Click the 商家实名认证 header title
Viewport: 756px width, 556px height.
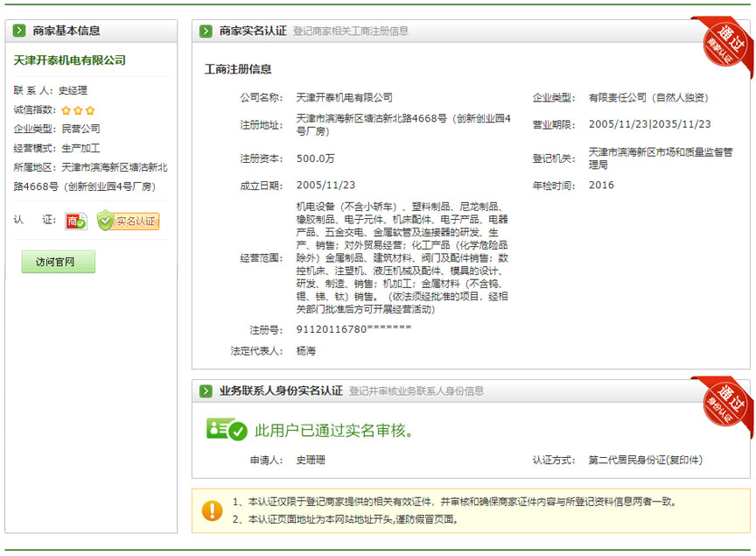coord(252,31)
